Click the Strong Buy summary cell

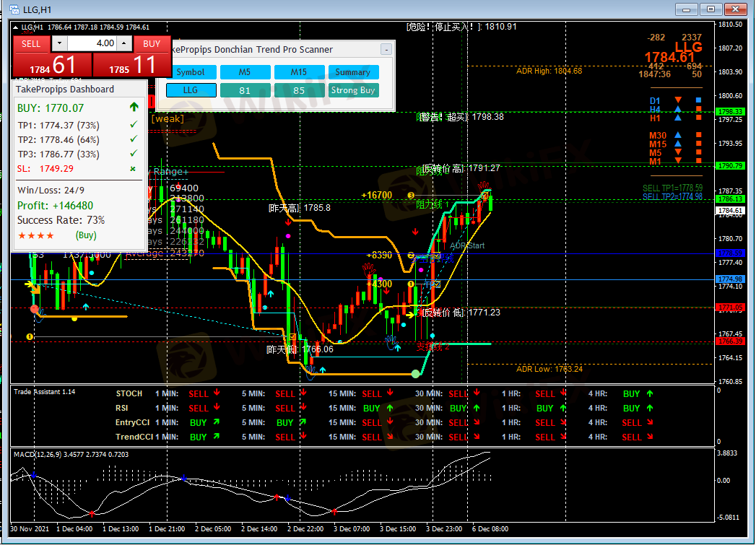pyautogui.click(x=352, y=90)
